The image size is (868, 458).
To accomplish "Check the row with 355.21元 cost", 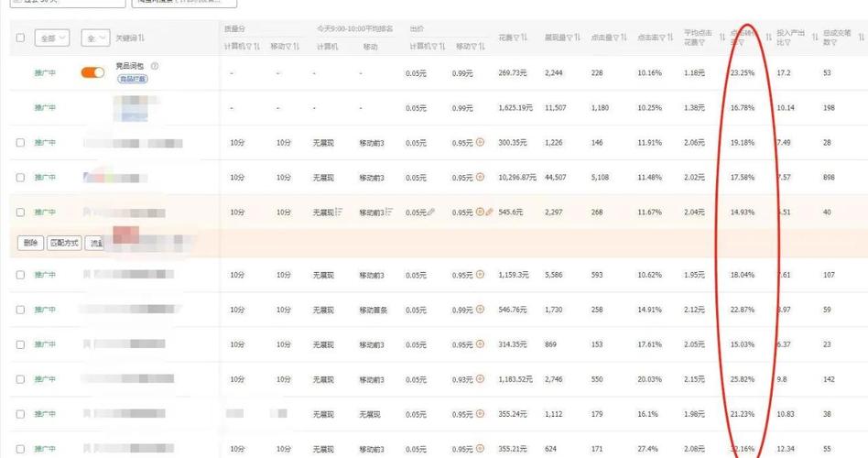I will 20,449.
